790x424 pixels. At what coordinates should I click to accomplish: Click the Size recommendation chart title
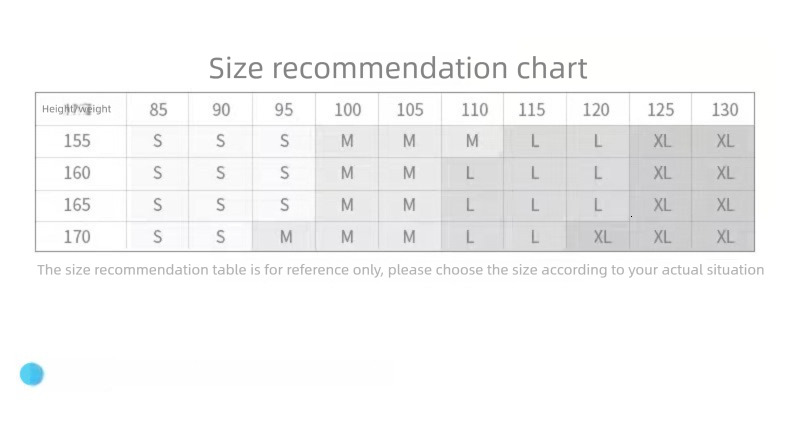(x=397, y=68)
